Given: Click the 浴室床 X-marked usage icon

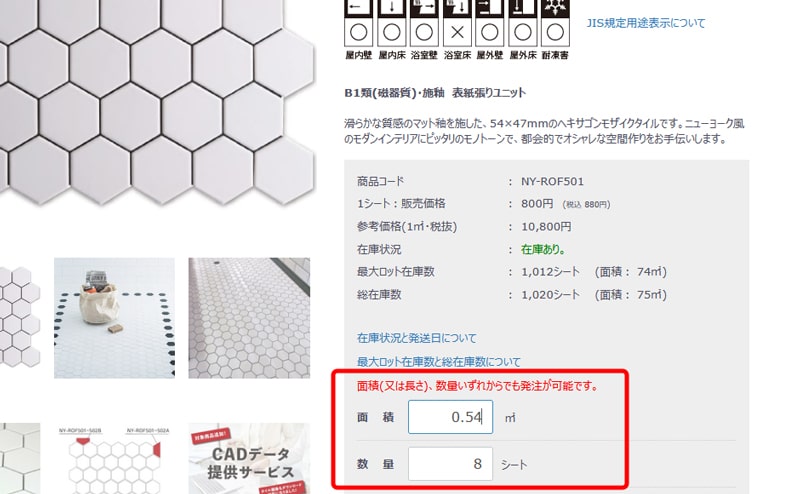Looking at the screenshot, I should pyautogui.click(x=457, y=23).
